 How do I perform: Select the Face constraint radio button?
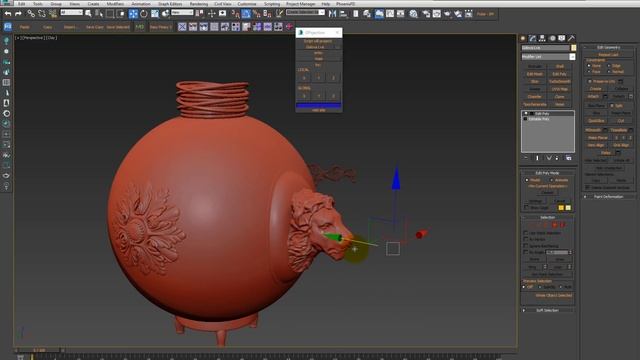[589, 72]
